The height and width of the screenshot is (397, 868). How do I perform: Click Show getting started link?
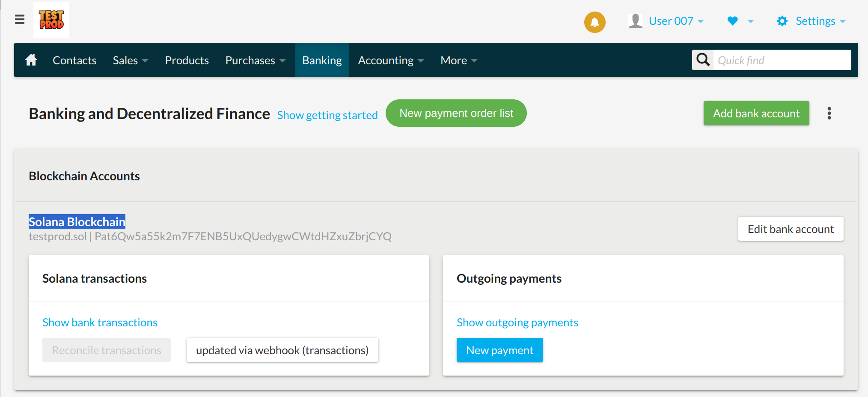tap(327, 115)
